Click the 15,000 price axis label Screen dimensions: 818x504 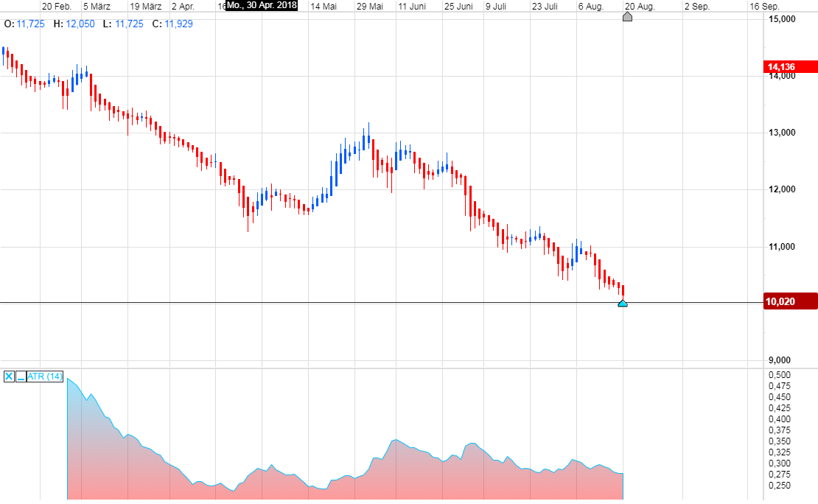[x=782, y=19]
